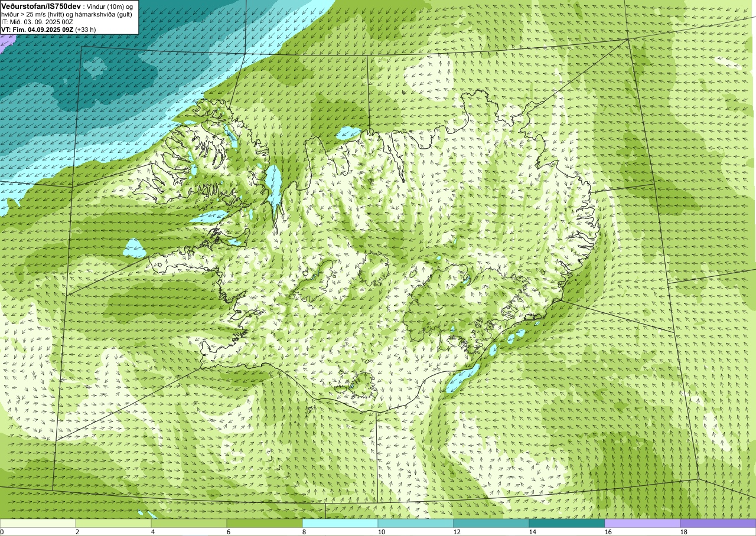Click the legend scale label "8"

304,532
